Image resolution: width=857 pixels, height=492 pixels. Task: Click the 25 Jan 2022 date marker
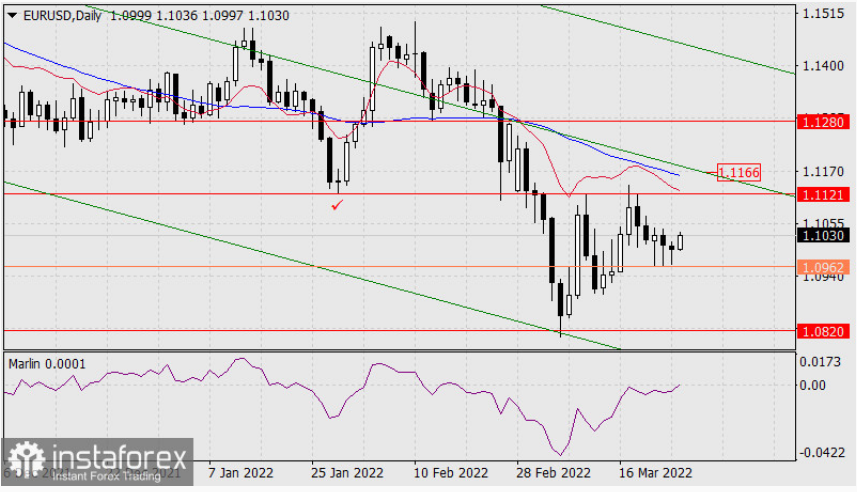[347, 473]
